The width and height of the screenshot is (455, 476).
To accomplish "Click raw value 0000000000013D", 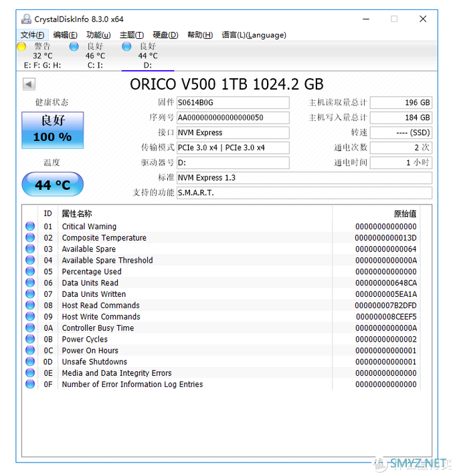I will pos(386,238).
